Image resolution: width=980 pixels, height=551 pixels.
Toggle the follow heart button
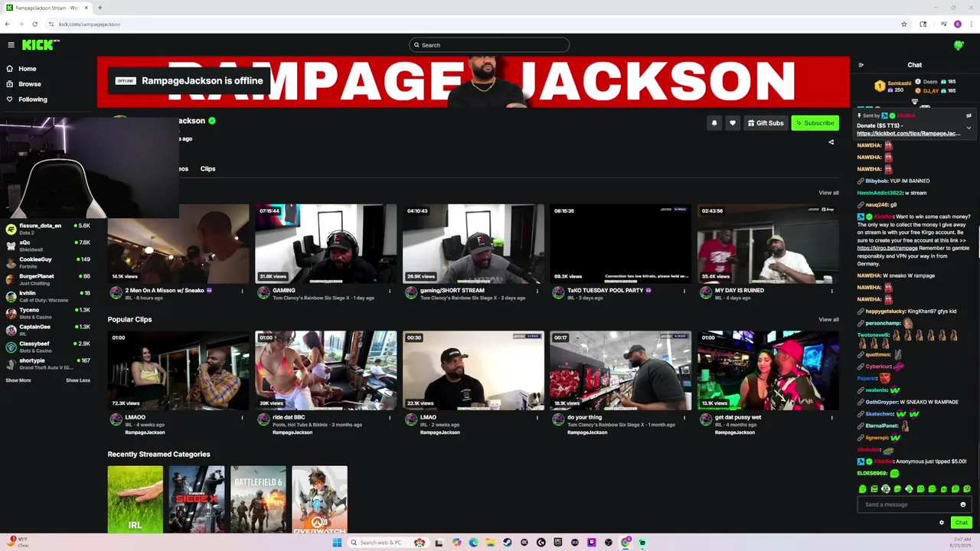tap(733, 123)
